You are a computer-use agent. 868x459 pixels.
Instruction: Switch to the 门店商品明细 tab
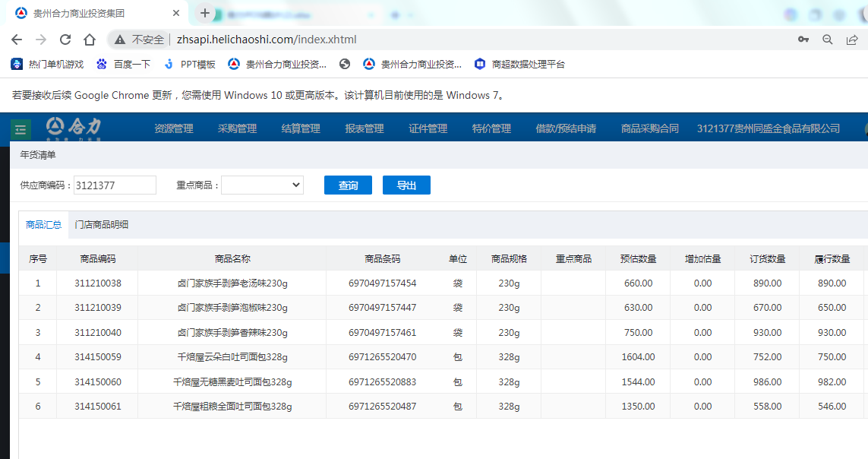pyautogui.click(x=102, y=224)
